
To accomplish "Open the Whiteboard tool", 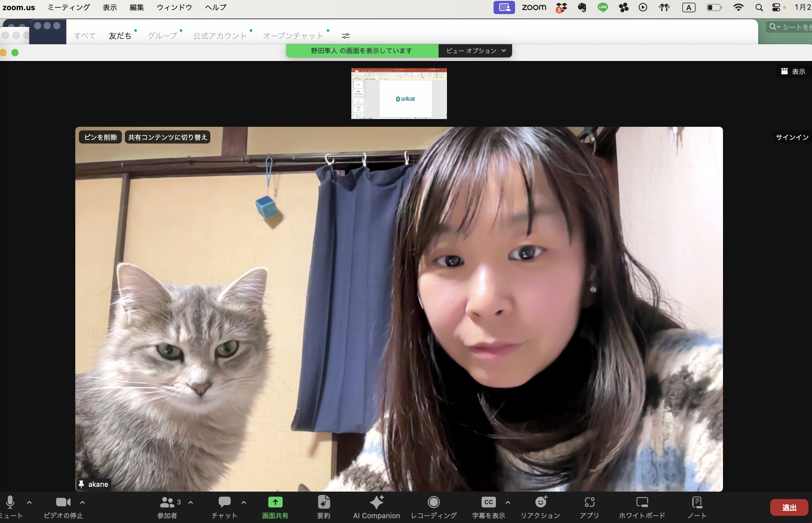I will click(x=642, y=502).
